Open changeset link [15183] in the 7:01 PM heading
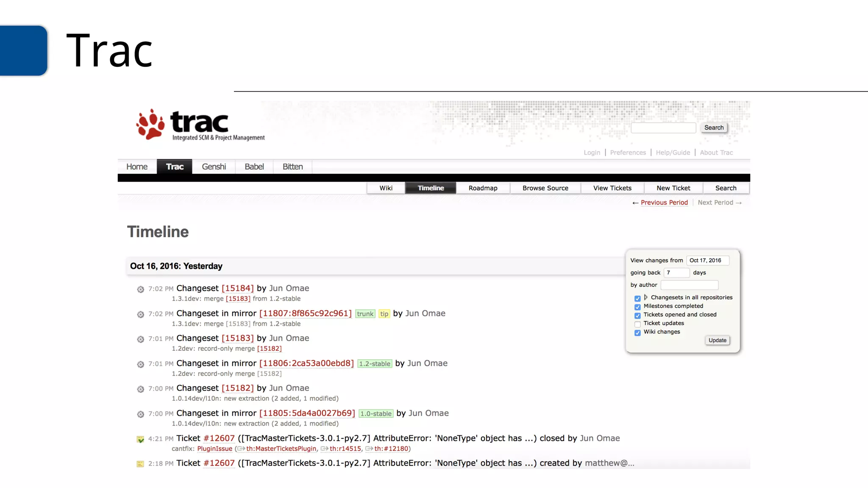This screenshot has width=868, height=488. 237,338
